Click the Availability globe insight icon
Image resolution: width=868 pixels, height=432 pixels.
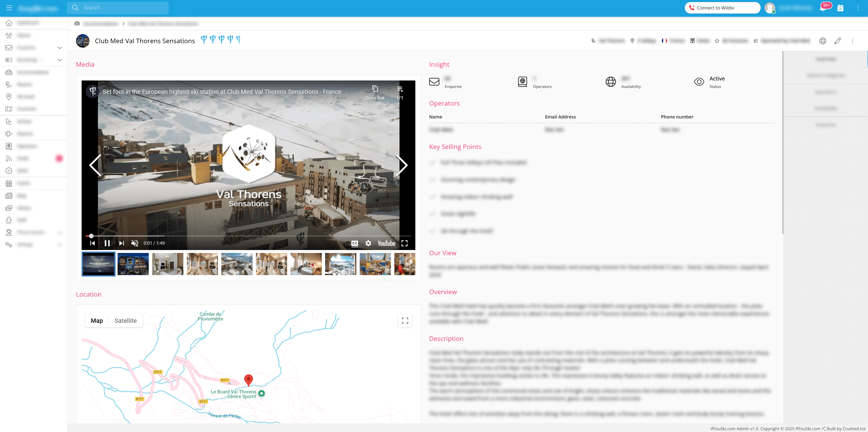[x=610, y=82]
